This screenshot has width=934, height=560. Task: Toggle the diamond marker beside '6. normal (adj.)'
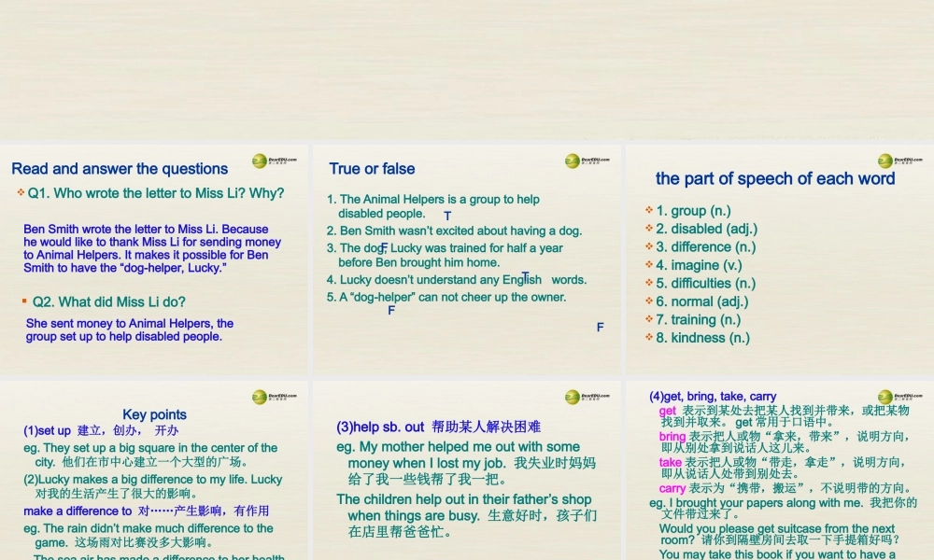(x=647, y=301)
